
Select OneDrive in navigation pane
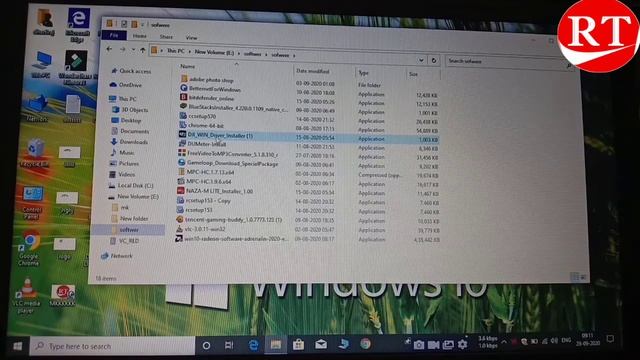[x=126, y=85]
